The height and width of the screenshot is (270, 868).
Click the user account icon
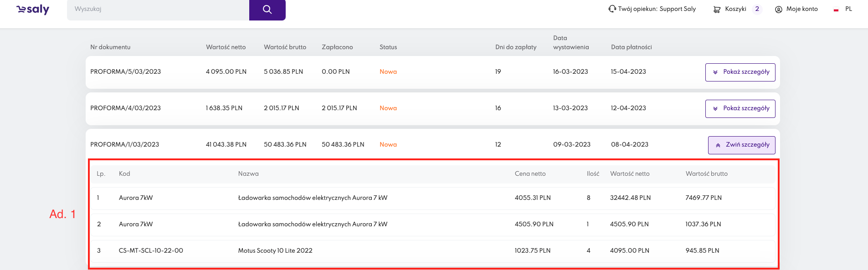click(x=778, y=9)
